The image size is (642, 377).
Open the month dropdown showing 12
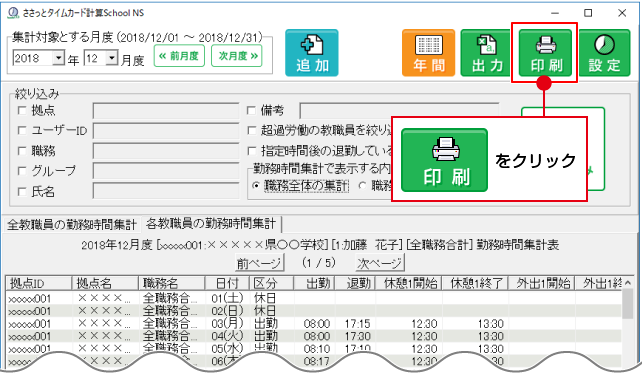tap(111, 58)
